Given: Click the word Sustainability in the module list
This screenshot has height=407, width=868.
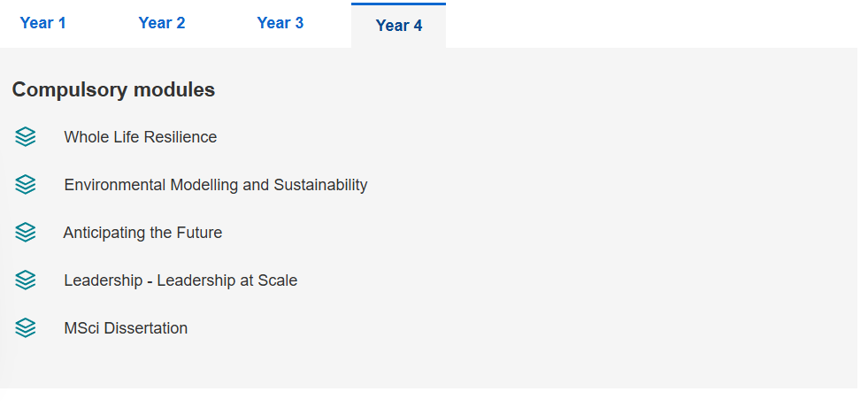Looking at the screenshot, I should (320, 185).
